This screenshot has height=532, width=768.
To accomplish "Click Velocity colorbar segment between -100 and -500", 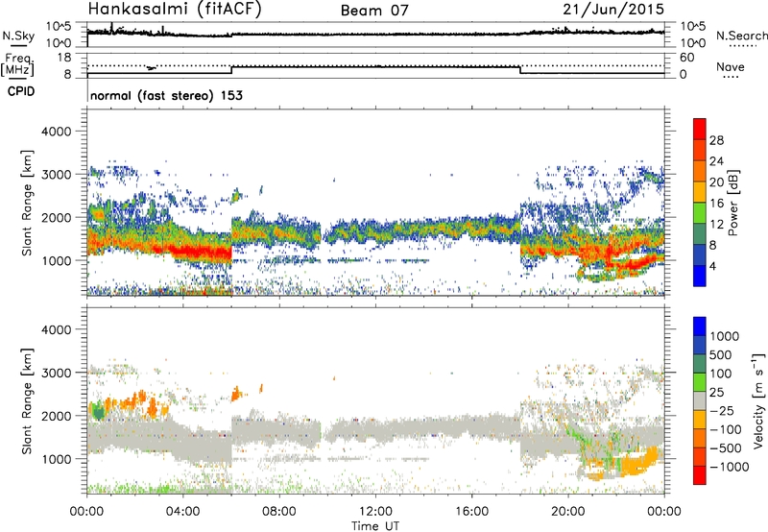I will tap(699, 438).
